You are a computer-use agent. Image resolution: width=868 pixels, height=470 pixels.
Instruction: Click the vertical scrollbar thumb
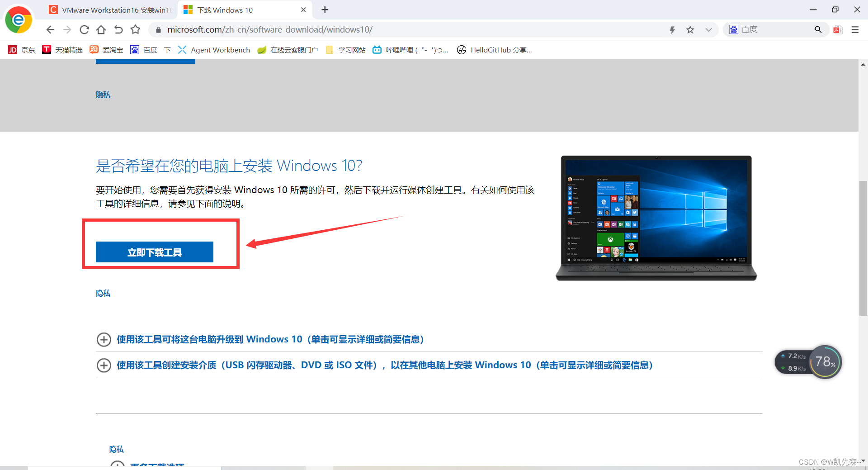[863, 248]
